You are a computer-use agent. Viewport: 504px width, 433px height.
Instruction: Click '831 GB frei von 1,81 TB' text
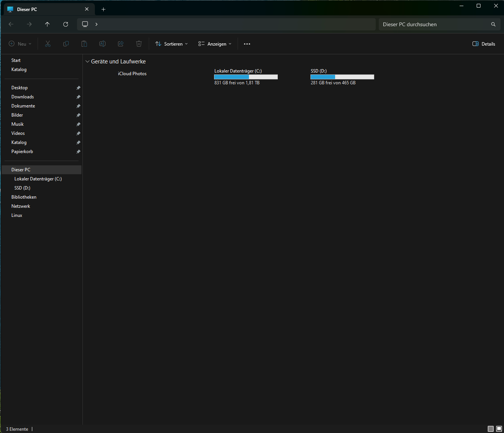pos(237,83)
